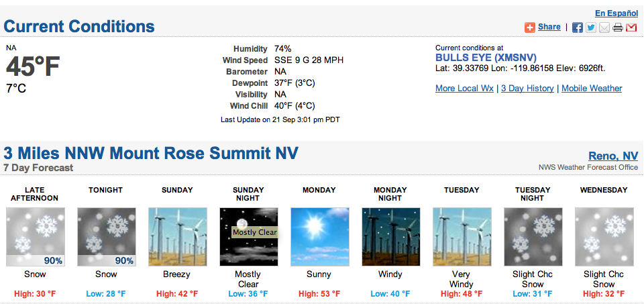The image size is (644, 304).
Task: Open the Share link
Action: [x=549, y=27]
